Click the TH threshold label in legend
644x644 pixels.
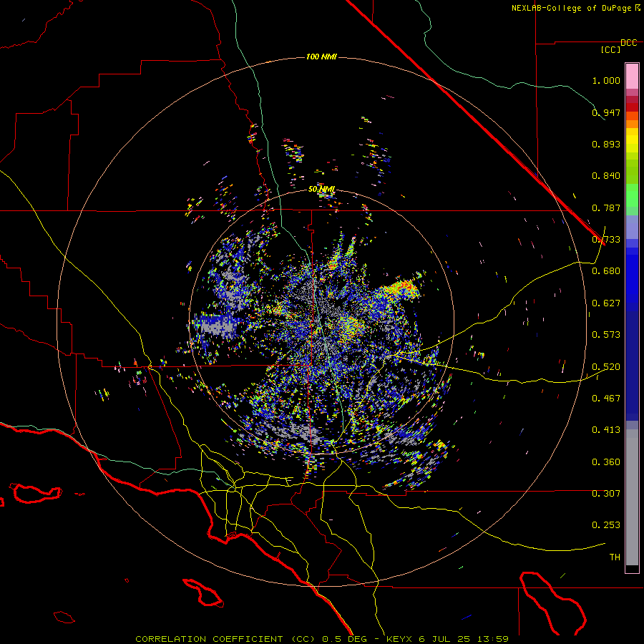tap(615, 557)
